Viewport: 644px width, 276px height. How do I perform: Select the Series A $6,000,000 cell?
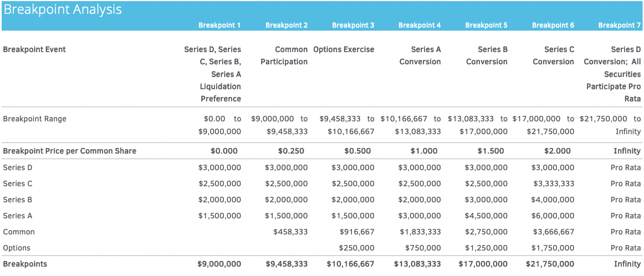(x=553, y=216)
